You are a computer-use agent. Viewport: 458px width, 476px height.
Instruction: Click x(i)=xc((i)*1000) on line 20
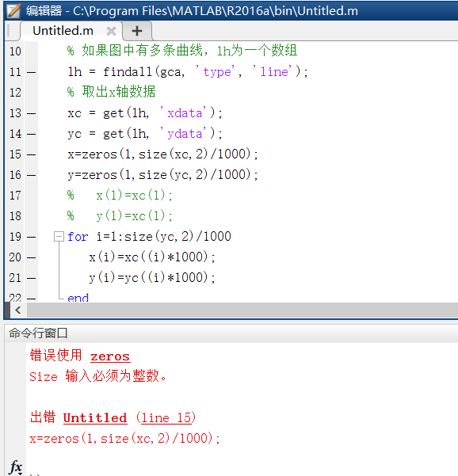[x=152, y=257]
